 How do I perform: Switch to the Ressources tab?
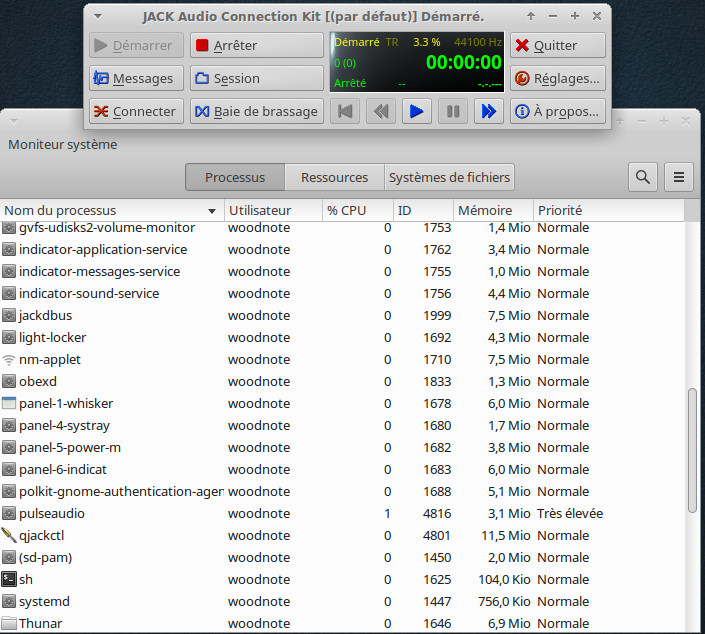point(334,177)
